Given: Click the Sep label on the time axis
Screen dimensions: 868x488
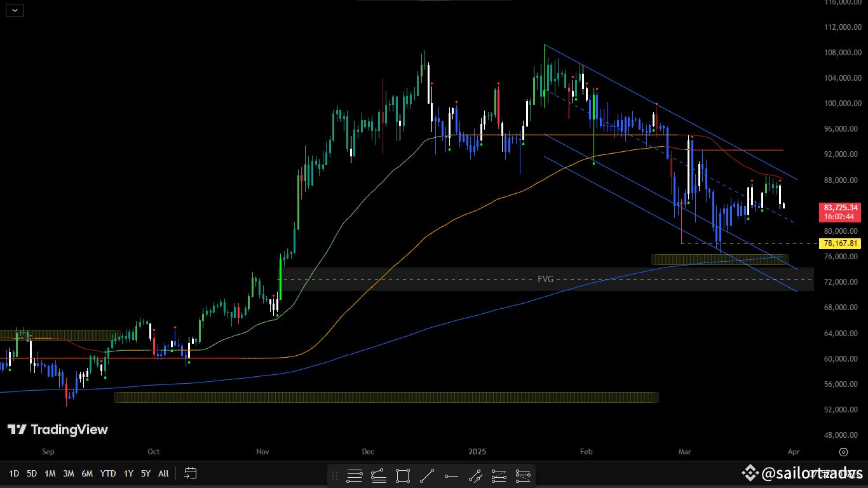Looking at the screenshot, I should pos(48,452).
